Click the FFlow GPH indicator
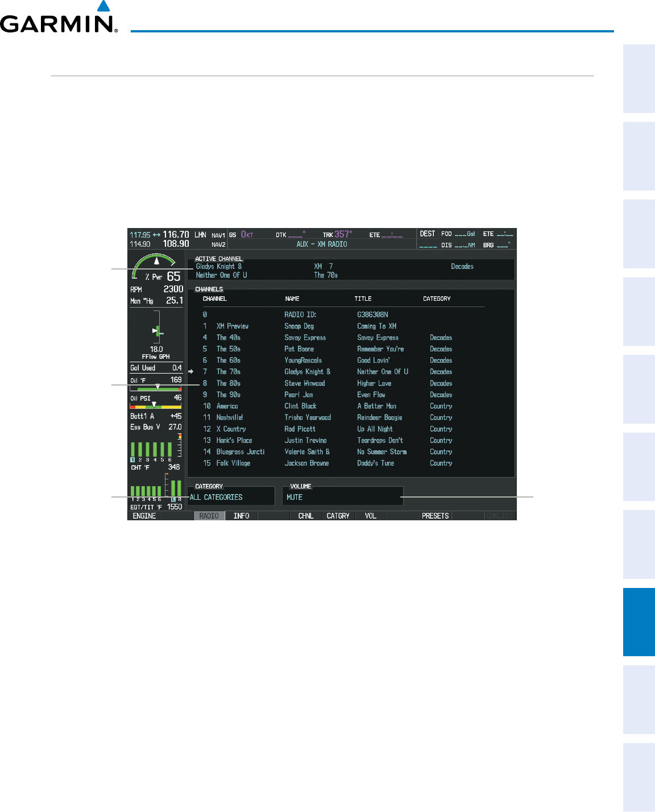This screenshot has width=655, height=812. point(156,335)
